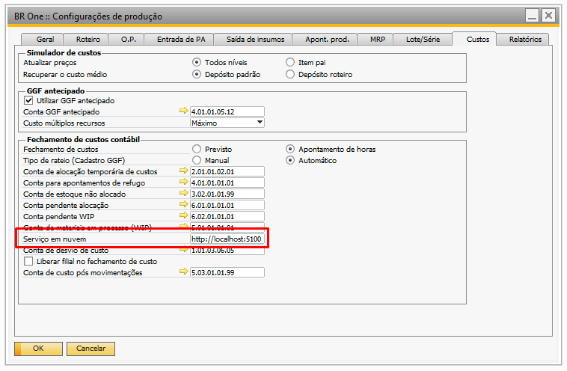Select Previsto for Fechamento de custos
567x371 pixels.
click(196, 149)
